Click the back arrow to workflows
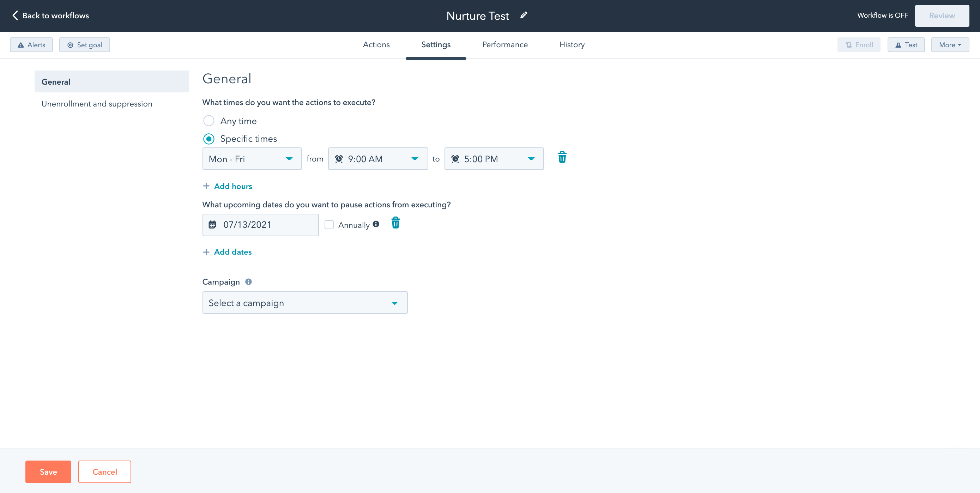Screen dimensions: 980x493 click(x=14, y=15)
